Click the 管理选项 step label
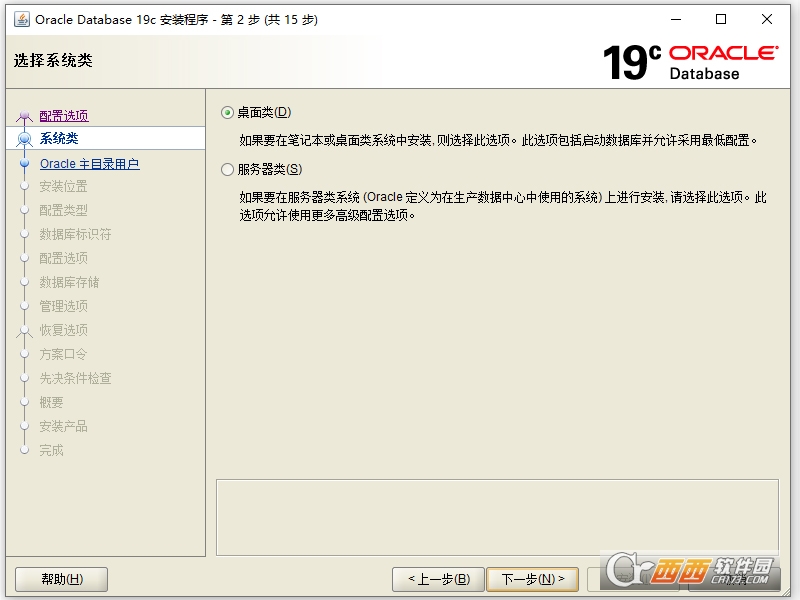This screenshot has width=800, height=600. [63, 306]
